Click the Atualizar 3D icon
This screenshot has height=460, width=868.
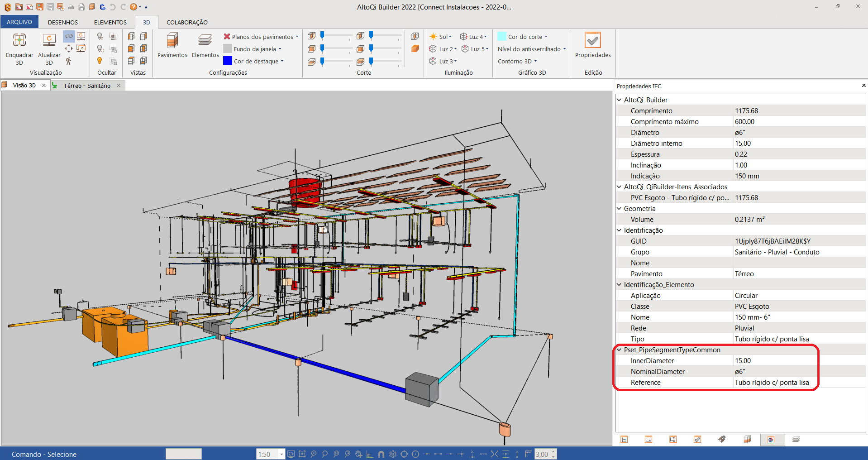49,41
